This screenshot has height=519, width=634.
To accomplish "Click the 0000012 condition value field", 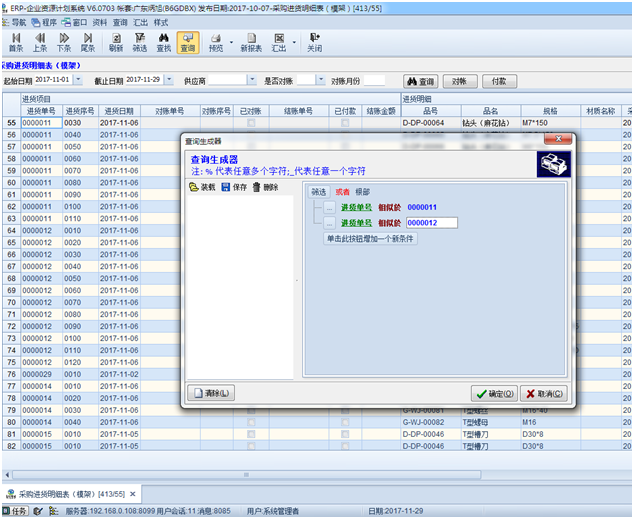I will click(x=431, y=223).
